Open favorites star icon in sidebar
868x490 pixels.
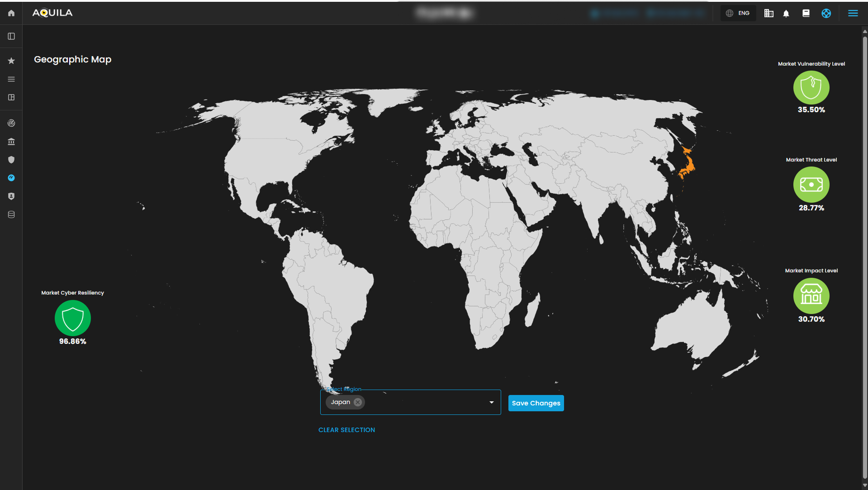11,61
